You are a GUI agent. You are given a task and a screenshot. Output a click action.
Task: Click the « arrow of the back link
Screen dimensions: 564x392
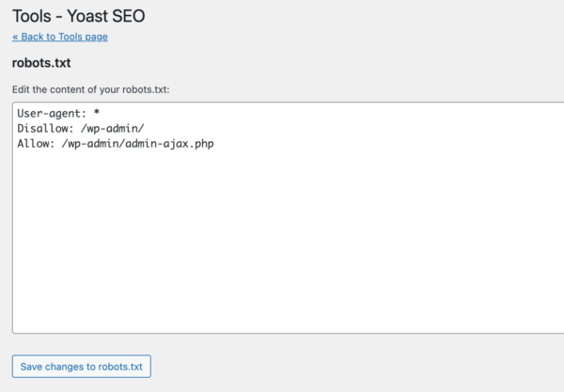(16, 37)
